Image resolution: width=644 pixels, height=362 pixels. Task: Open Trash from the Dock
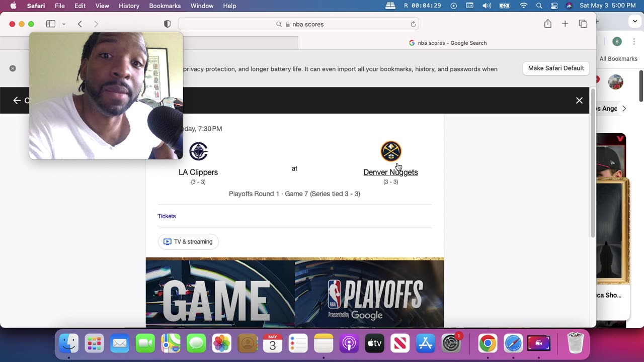575,343
